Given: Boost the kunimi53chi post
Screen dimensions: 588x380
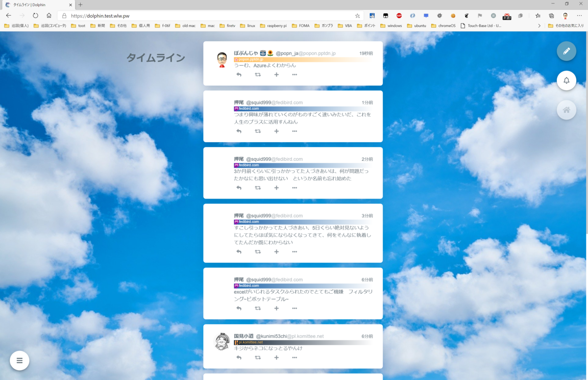Looking at the screenshot, I should click(258, 357).
